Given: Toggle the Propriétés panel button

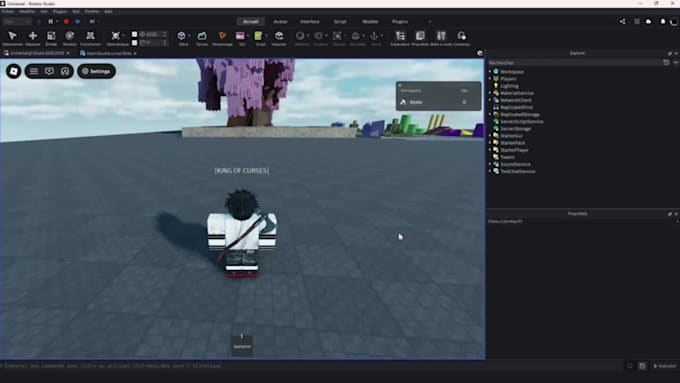Looking at the screenshot, I should point(420,38).
